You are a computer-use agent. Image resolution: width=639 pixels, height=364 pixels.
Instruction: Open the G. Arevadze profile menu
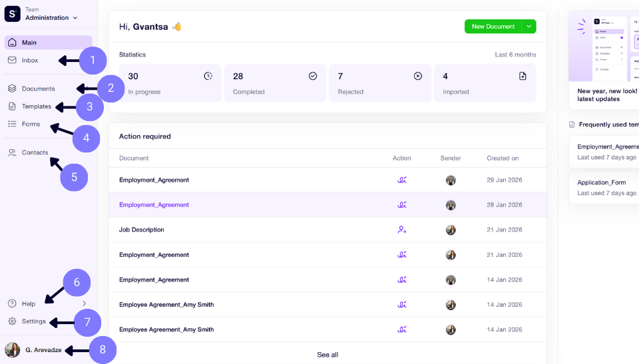click(35, 350)
